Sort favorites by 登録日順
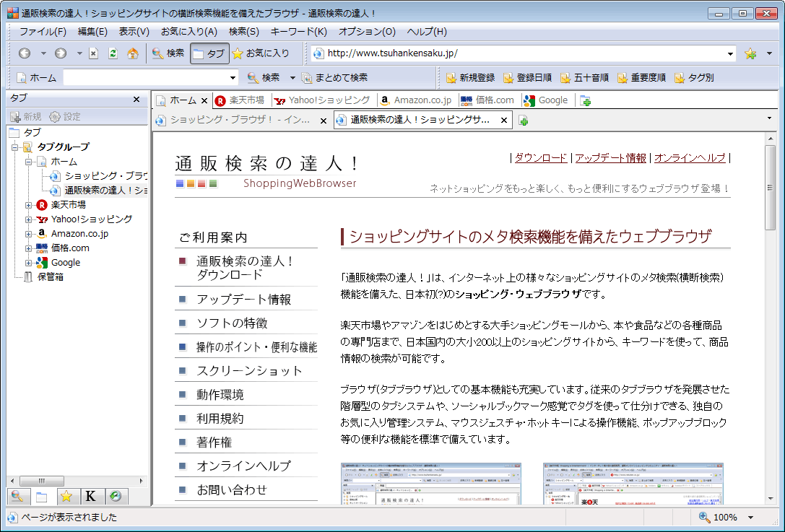The height and width of the screenshot is (532, 785). tap(528, 77)
